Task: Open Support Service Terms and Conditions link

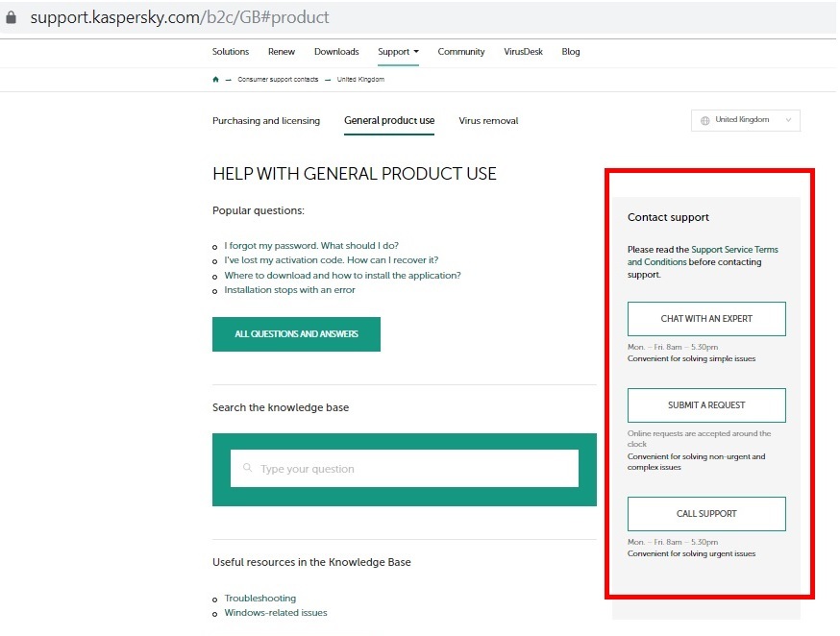Action: click(x=703, y=256)
